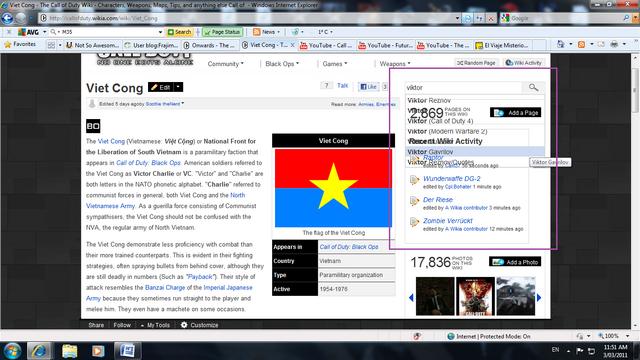Viewport: 640px width, 360px height.
Task: Click the Print icon in command bar
Action: 614,44
